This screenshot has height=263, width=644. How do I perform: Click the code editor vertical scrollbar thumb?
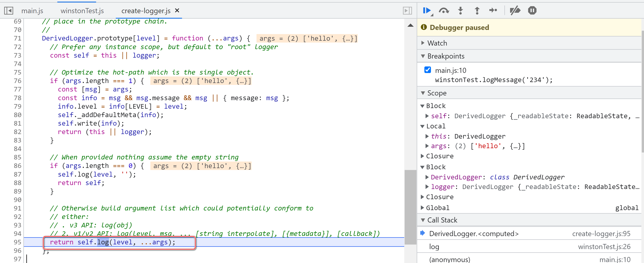coord(410,207)
